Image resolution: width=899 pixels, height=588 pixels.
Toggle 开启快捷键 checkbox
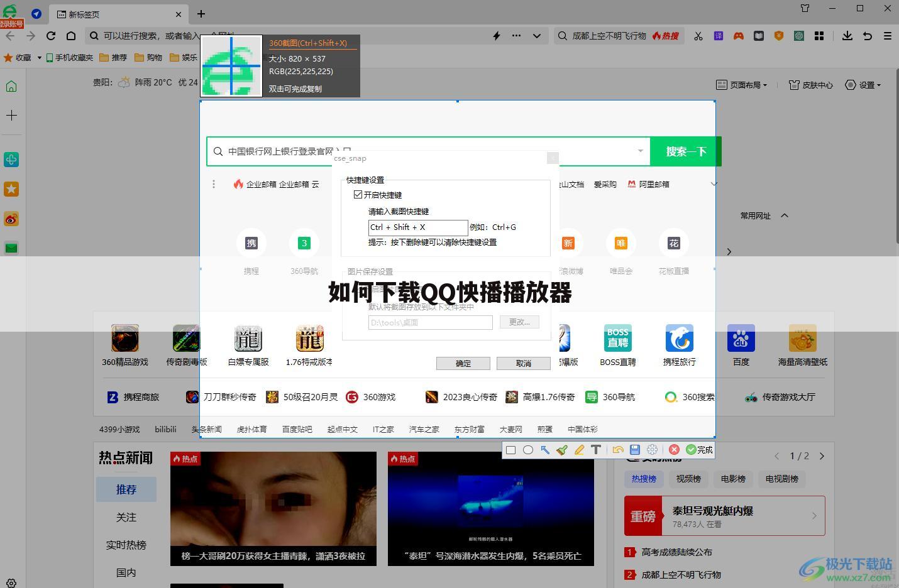coord(358,195)
